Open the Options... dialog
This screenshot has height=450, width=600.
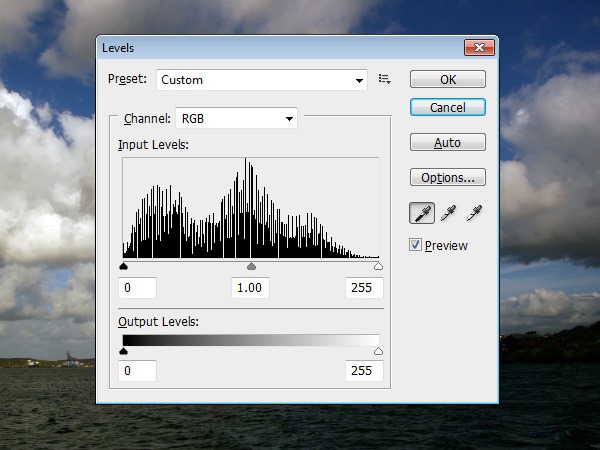tap(448, 177)
